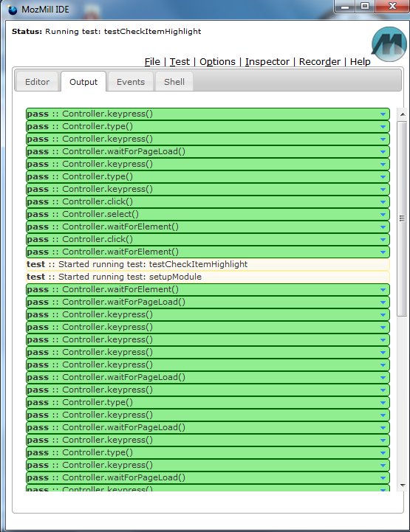This screenshot has width=410, height=532.
Task: Click the MozMill IDE title bar icon
Action: pos(13,10)
